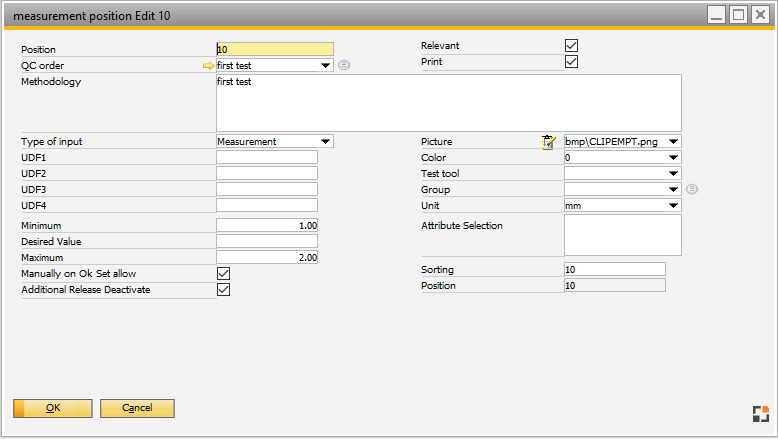Expand the Type of input dropdown
The height and width of the screenshot is (439, 778).
point(325,142)
